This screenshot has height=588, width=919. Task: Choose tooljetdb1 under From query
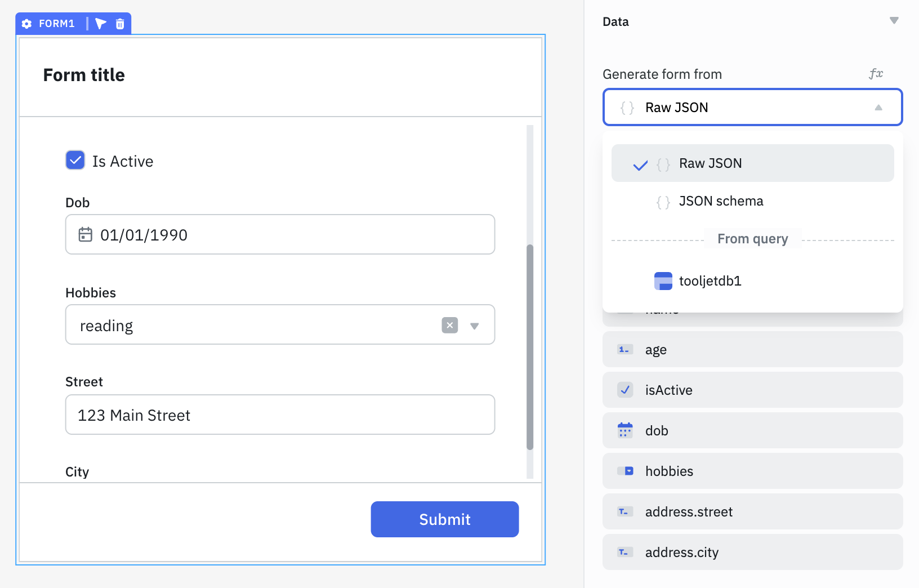pyautogui.click(x=710, y=280)
